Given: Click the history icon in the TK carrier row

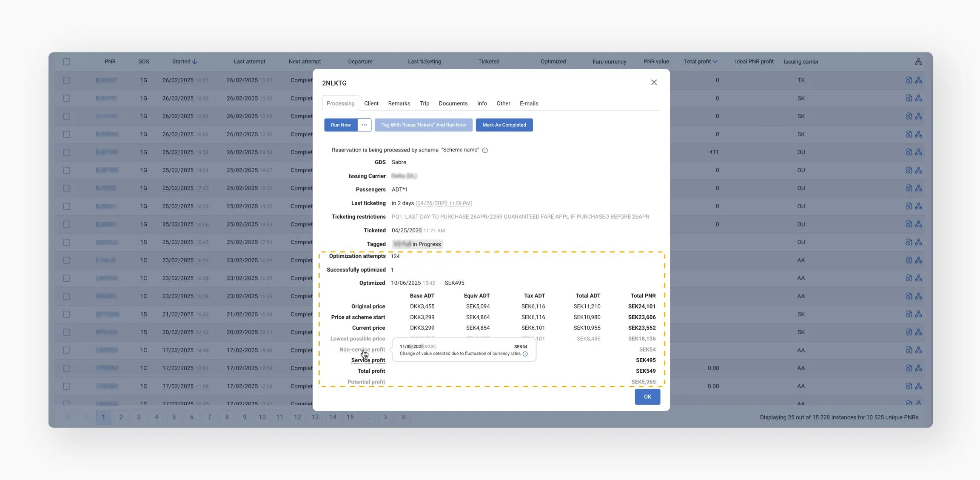Looking at the screenshot, I should (909, 80).
